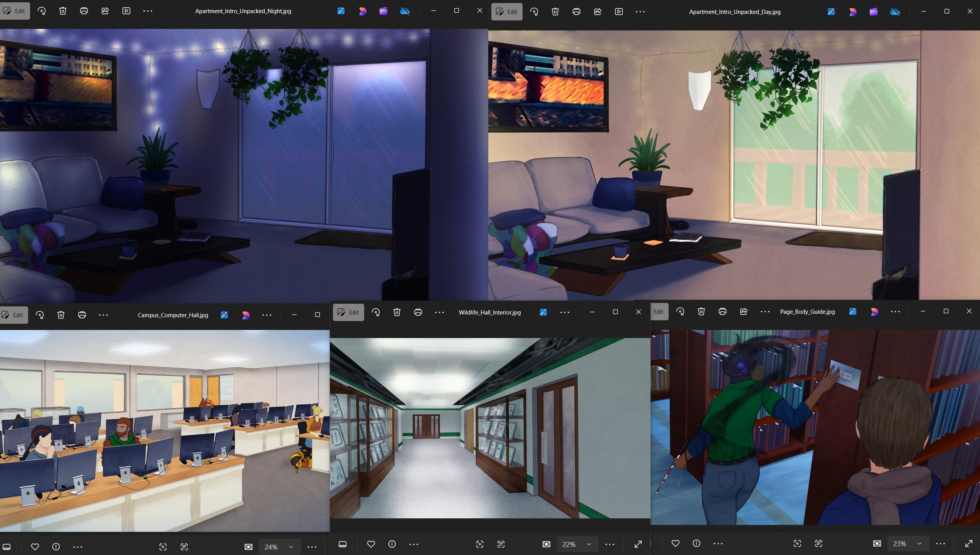Screen dimensions: 980x555
Task: Open Designer icon in Apartment Night window
Action: (x=362, y=11)
